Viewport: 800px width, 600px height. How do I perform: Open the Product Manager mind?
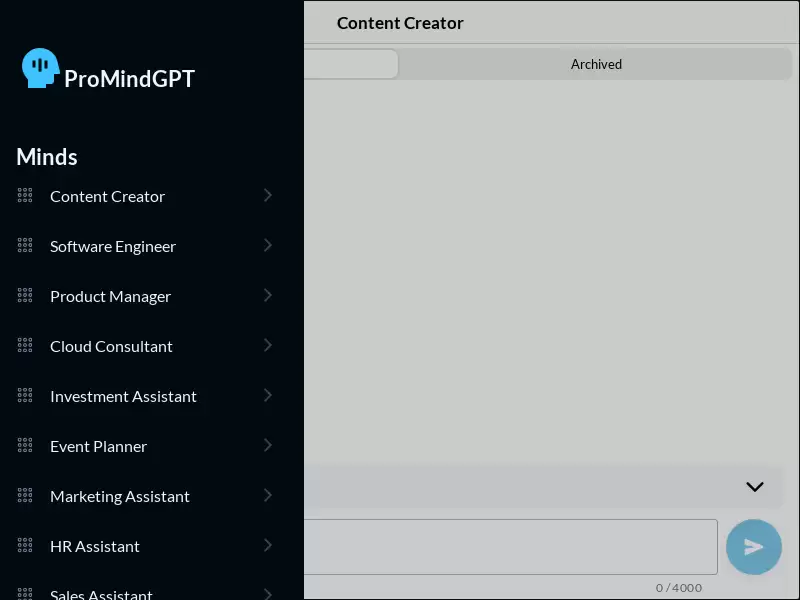coord(110,296)
